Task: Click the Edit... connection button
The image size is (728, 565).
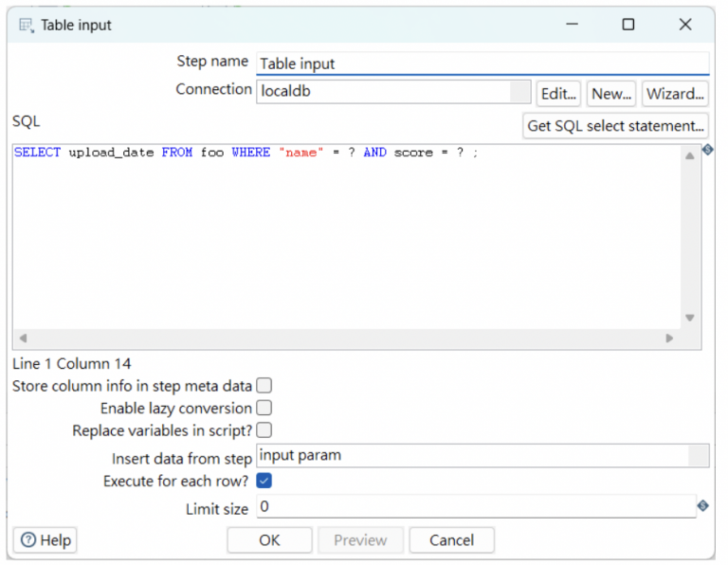Action: coord(558,93)
